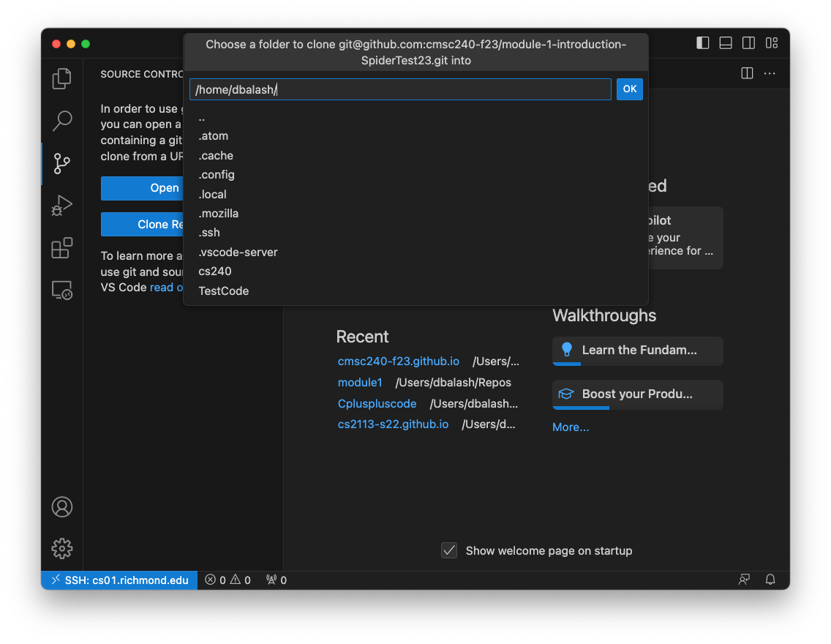831x644 pixels.
Task: Click the folder path input field
Action: 400,89
